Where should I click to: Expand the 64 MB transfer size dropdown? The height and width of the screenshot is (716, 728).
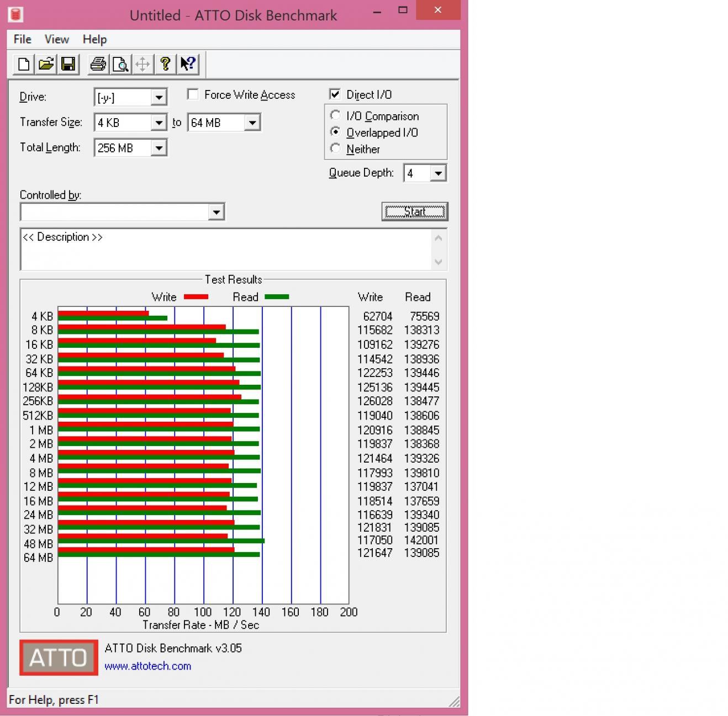click(252, 123)
